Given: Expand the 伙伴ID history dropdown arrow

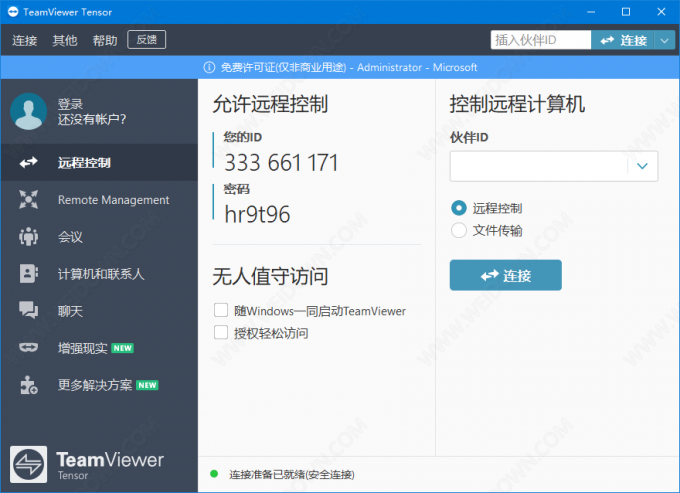Looking at the screenshot, I should click(x=642, y=166).
